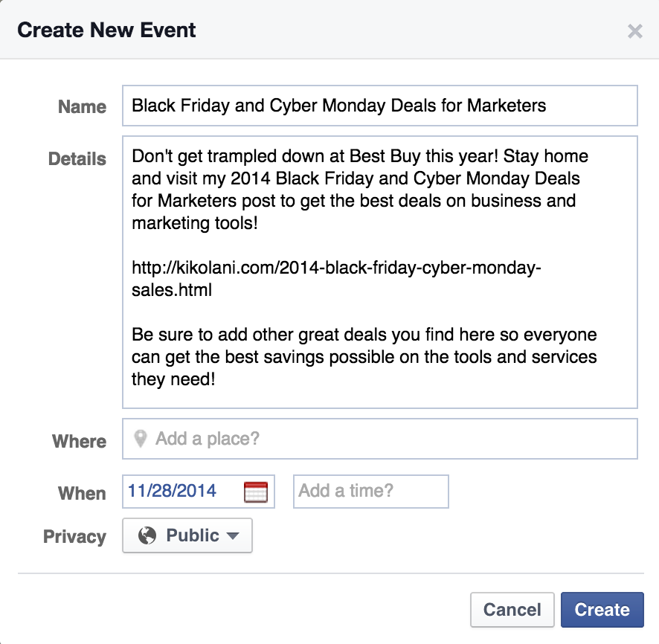
Task: Click the Add a time field
Action: click(x=370, y=491)
